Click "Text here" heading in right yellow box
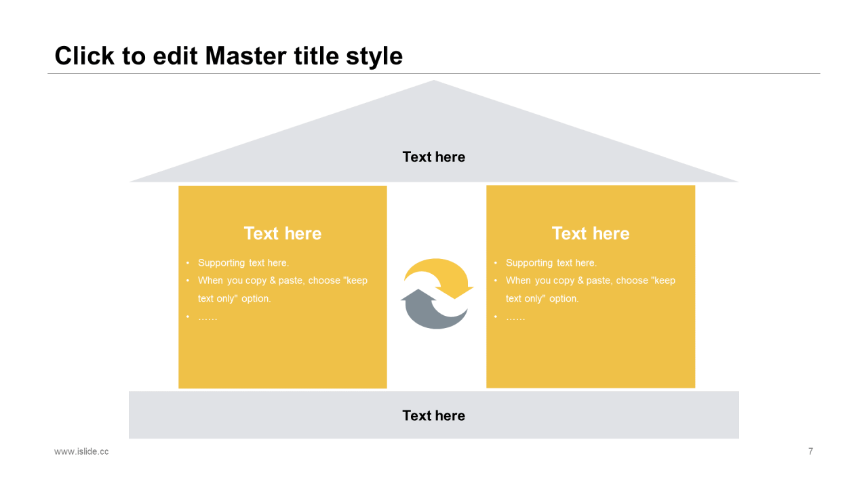This screenshot has height=488, width=868. click(591, 233)
